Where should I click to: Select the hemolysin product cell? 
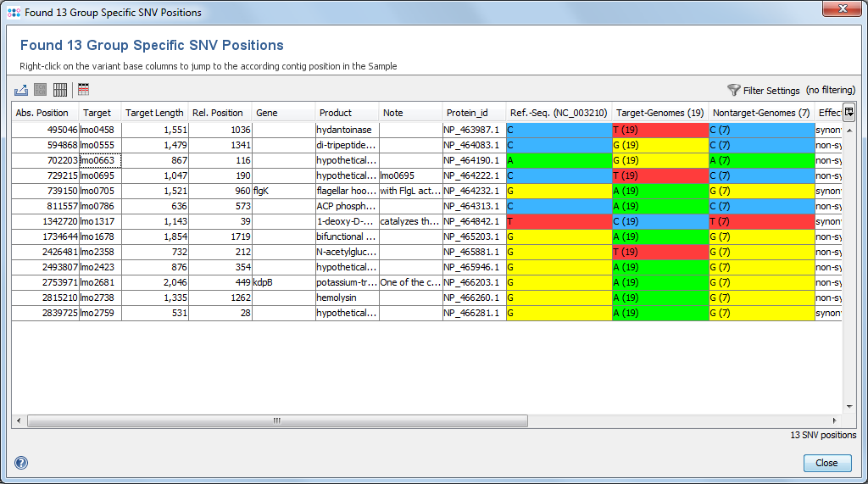pyautogui.click(x=347, y=298)
